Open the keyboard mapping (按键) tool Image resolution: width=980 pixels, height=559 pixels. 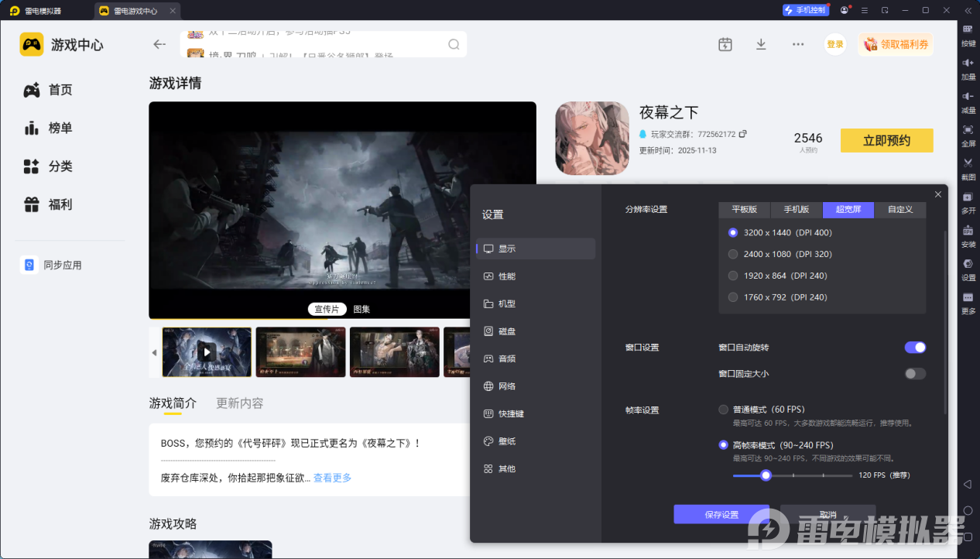(968, 33)
